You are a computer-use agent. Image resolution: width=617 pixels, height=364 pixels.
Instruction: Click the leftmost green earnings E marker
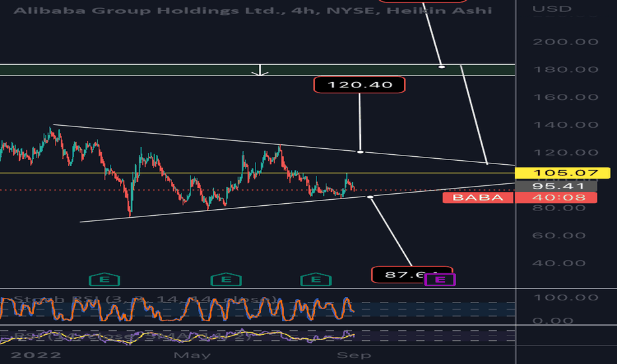tap(105, 279)
